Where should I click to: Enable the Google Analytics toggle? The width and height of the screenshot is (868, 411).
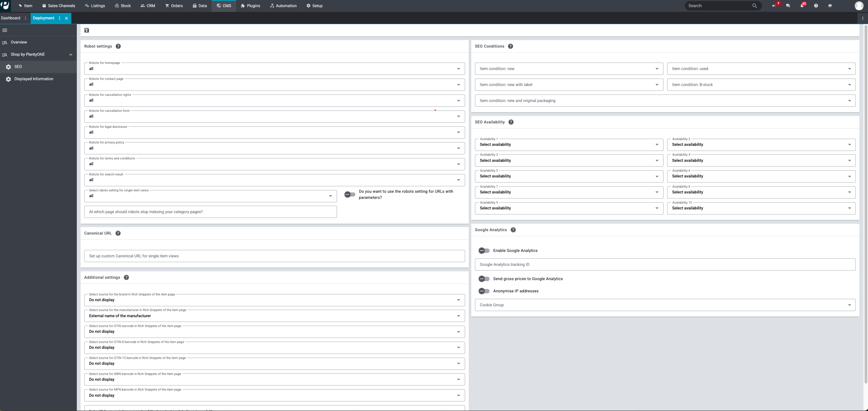click(x=484, y=251)
